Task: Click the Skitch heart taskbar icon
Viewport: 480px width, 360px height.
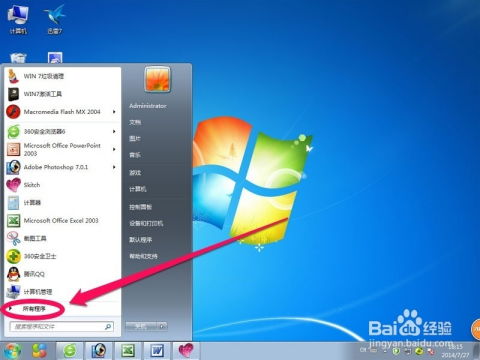Action: (186, 351)
